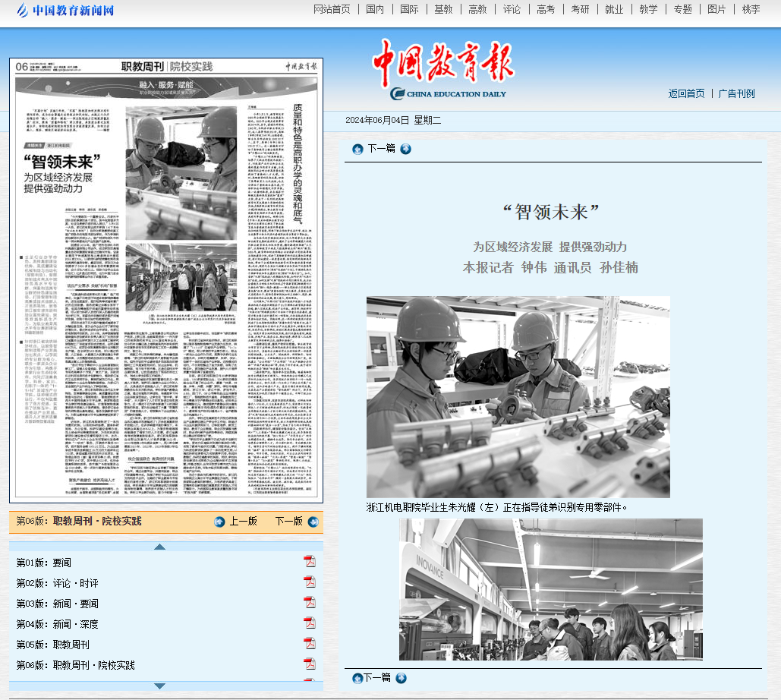
Task: Go to the 高考 section in the top nav
Action: click(545, 9)
